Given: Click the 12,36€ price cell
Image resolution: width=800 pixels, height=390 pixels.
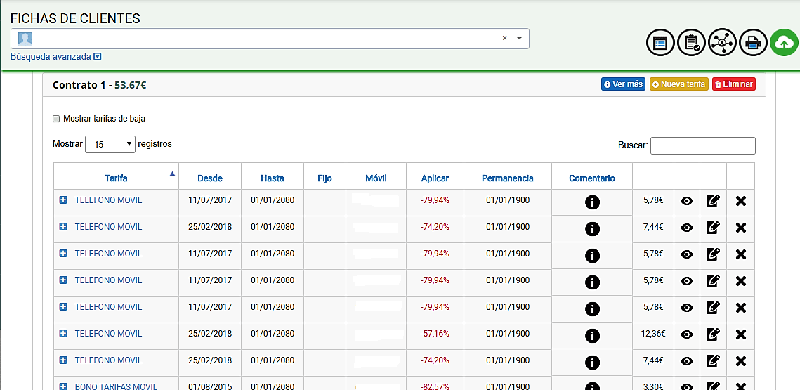Looking at the screenshot, I should coord(653,334).
